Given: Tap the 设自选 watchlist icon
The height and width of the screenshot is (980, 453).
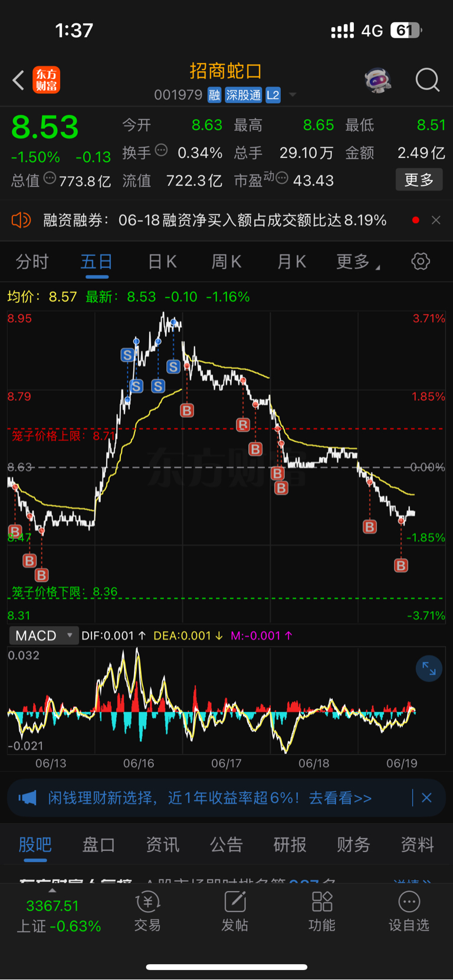Looking at the screenshot, I should tap(409, 912).
